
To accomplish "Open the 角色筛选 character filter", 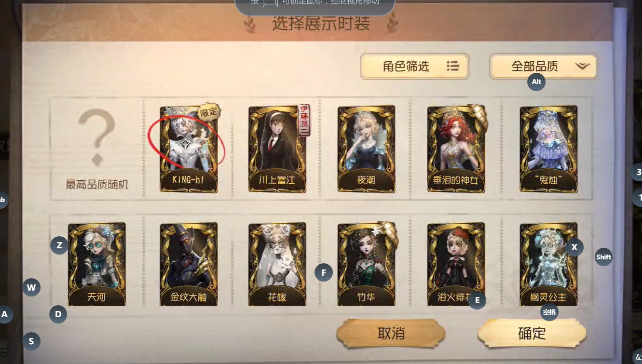I will tap(415, 66).
